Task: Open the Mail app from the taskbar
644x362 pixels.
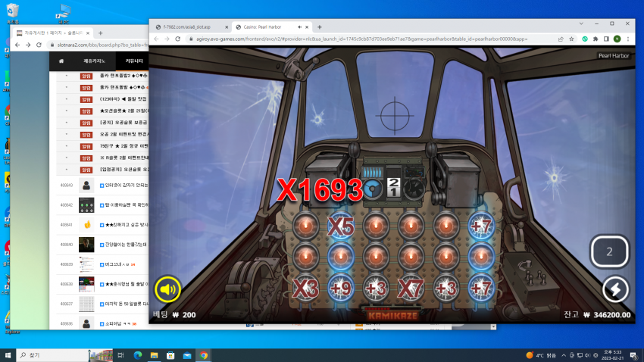Action: [187, 355]
